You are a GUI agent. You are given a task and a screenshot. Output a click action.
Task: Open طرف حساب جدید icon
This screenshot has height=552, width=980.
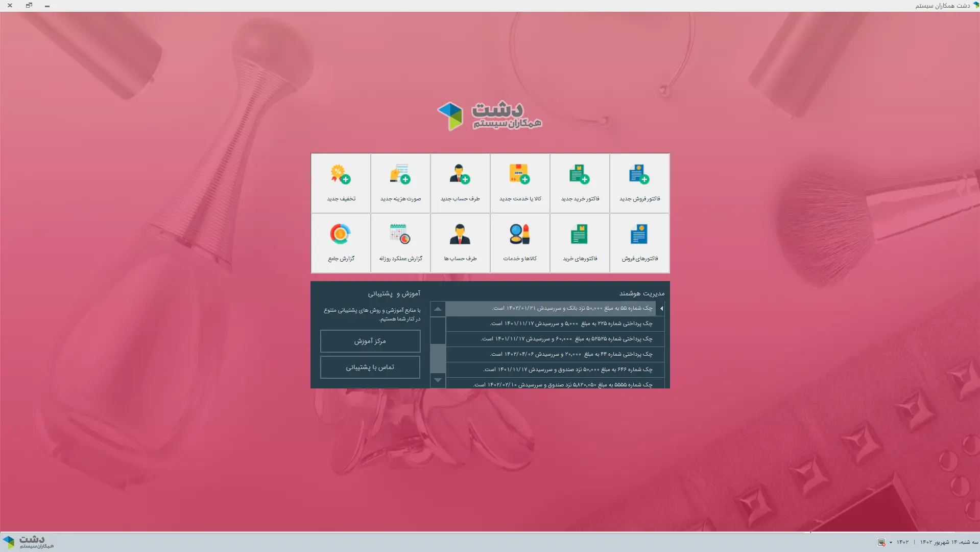click(460, 183)
